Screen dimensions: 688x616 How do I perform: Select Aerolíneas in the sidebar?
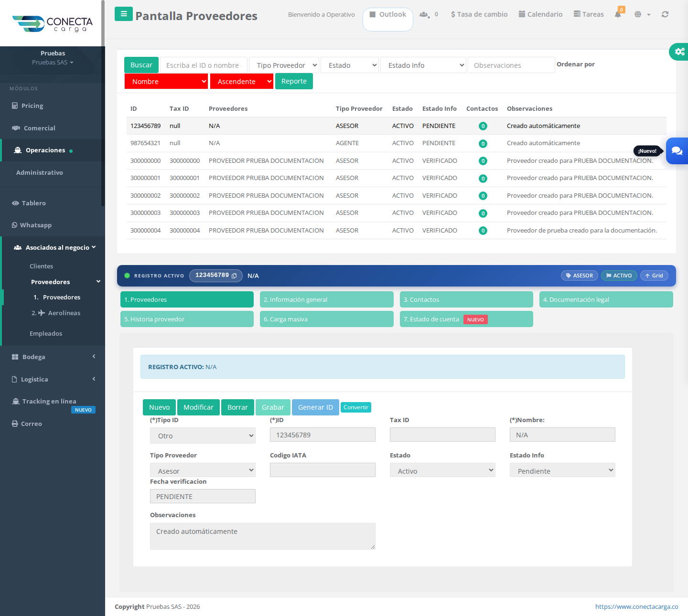pos(56,313)
